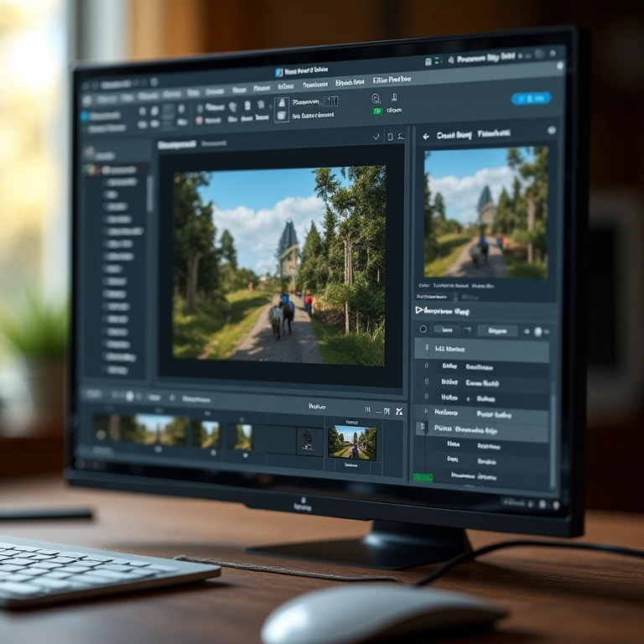Open the chevron dropdown above the main preview
The height and width of the screenshot is (644, 644).
point(376,136)
